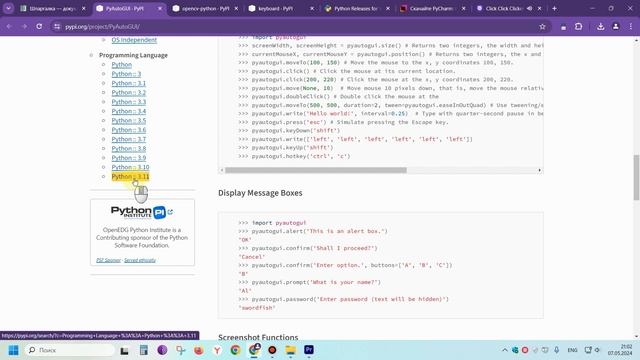Open the Python :: 3.2 link
640x360 pixels.
[x=129, y=93]
